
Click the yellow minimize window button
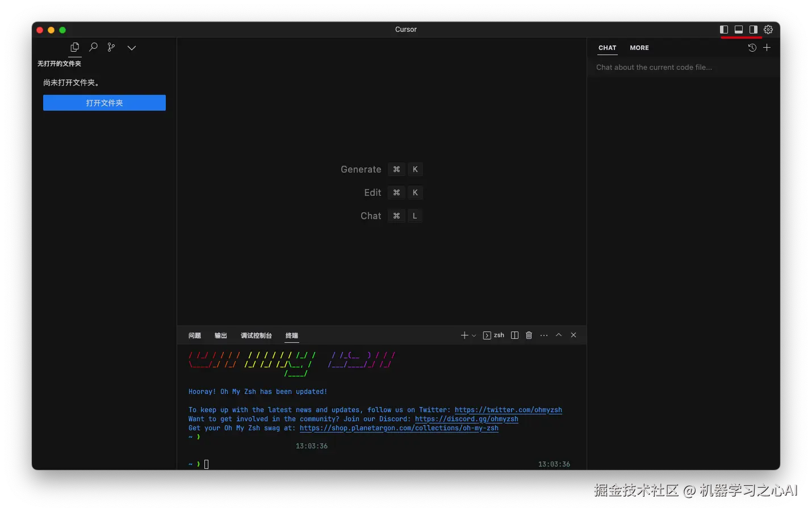pyautogui.click(x=51, y=30)
